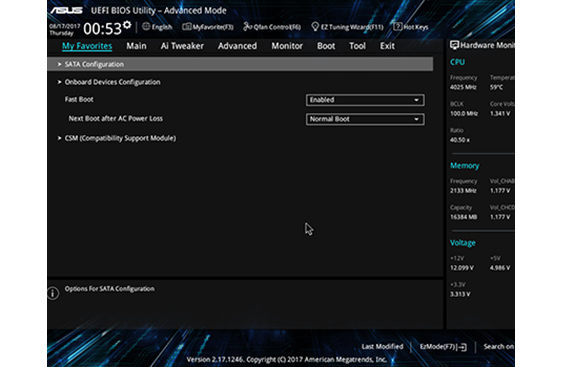Start EZ Tuning Wizard(F11)
Viewport: 562px width, 367px height.
click(x=348, y=27)
